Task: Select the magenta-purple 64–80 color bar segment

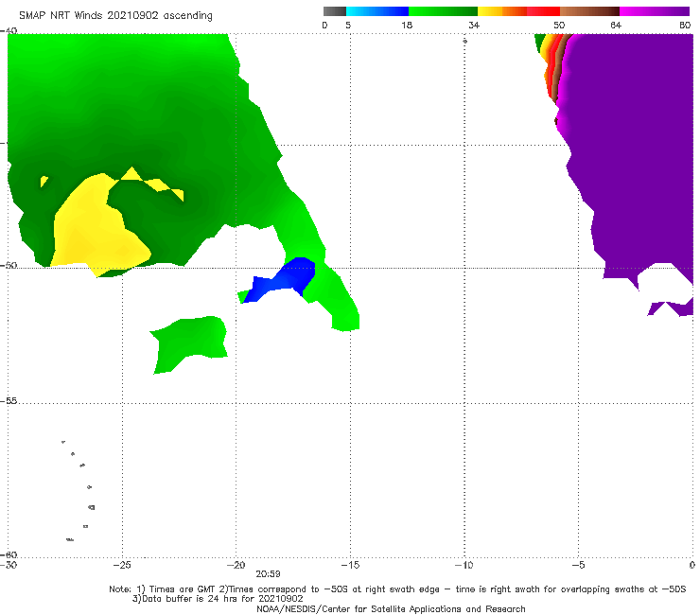Action: (x=655, y=11)
